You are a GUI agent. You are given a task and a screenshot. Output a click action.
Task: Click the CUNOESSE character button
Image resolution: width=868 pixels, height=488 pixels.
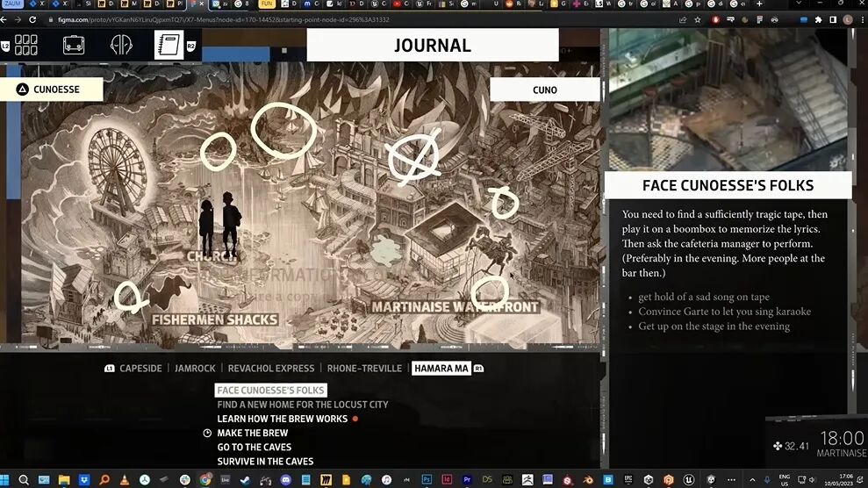pyautogui.click(x=51, y=89)
